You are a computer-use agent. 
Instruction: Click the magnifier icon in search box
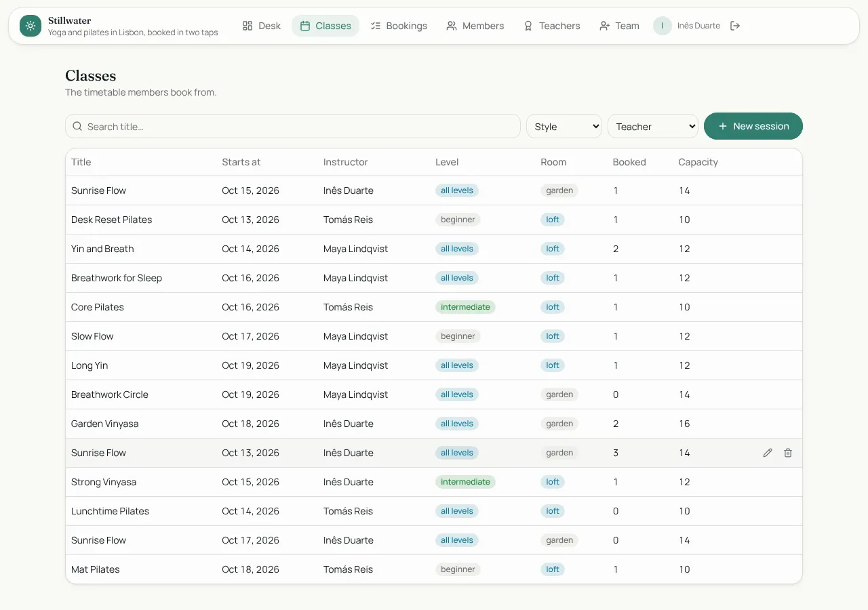click(x=78, y=126)
